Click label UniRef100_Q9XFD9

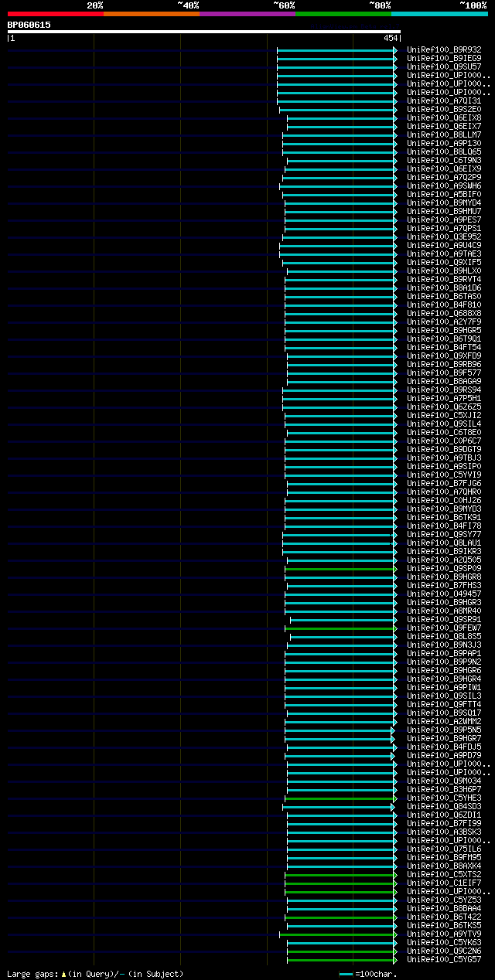(444, 356)
